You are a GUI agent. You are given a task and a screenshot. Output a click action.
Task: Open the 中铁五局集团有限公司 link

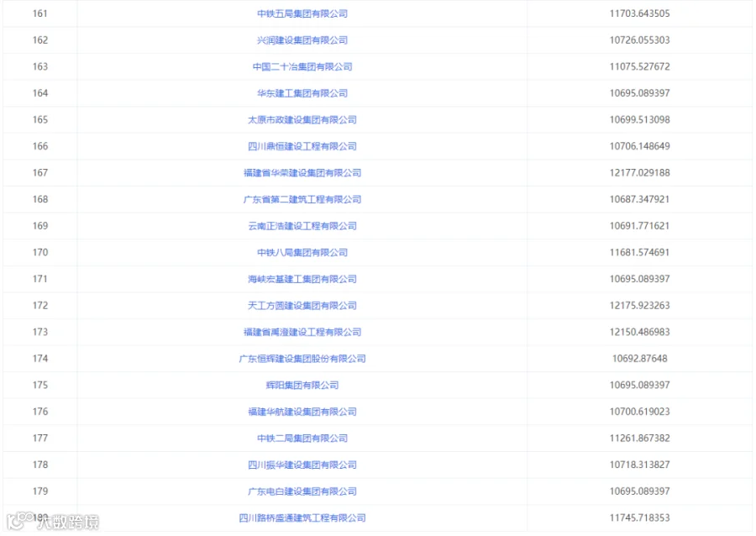(302, 13)
